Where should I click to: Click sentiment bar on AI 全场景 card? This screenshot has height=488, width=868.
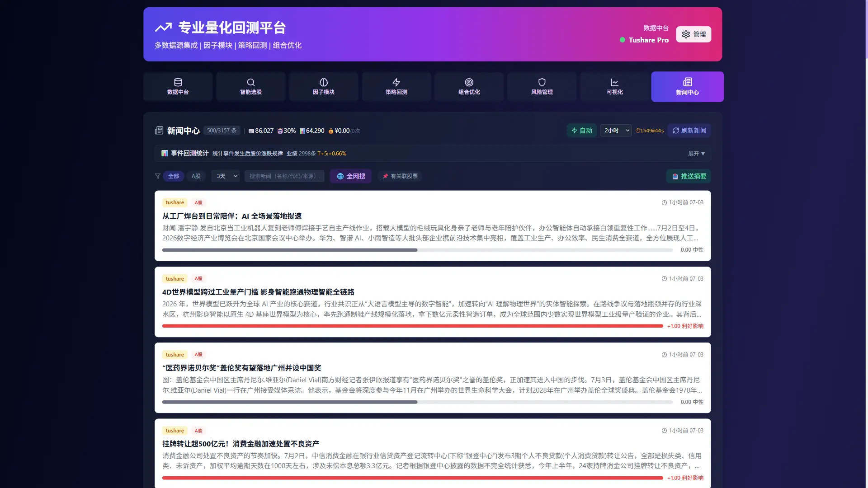417,250
